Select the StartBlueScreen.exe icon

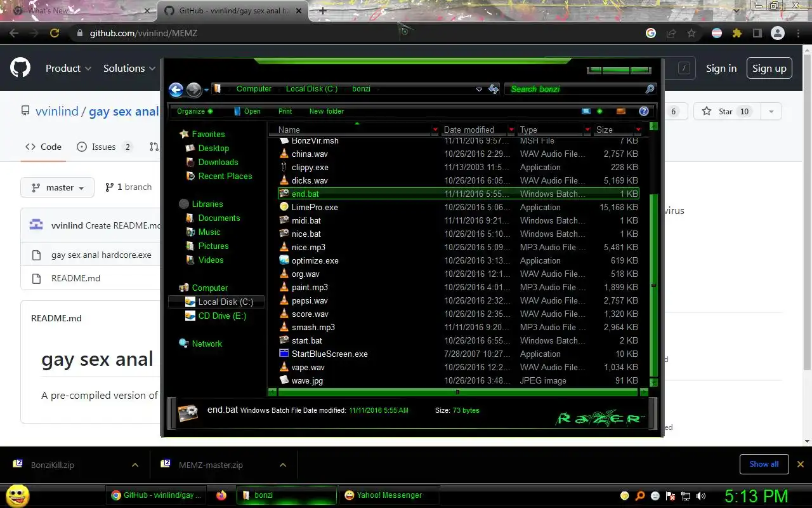[x=284, y=354]
